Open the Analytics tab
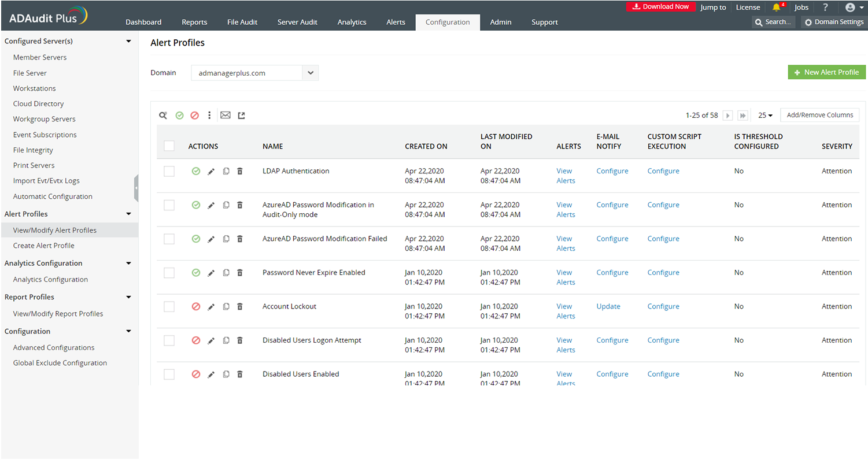This screenshot has width=868, height=464. click(x=352, y=22)
